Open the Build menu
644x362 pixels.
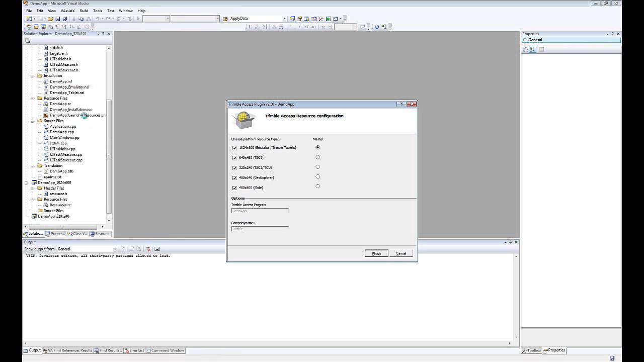tap(84, 11)
